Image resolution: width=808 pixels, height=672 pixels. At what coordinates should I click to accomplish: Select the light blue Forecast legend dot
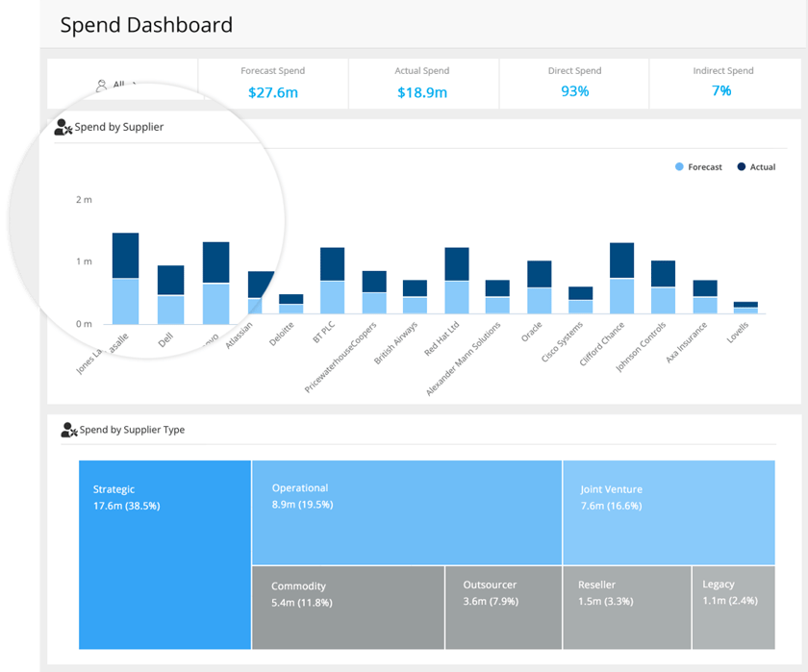tap(681, 166)
